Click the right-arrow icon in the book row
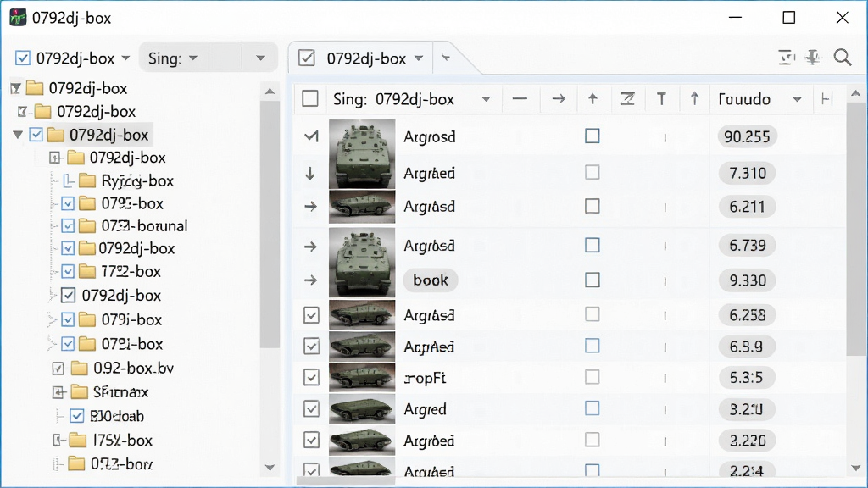868x488 pixels. (x=310, y=280)
